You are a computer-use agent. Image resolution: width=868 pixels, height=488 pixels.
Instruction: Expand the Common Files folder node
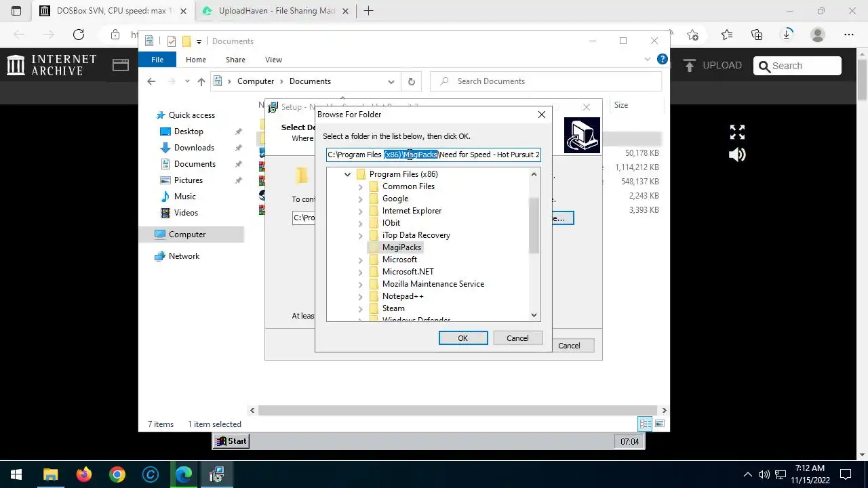pyautogui.click(x=361, y=186)
